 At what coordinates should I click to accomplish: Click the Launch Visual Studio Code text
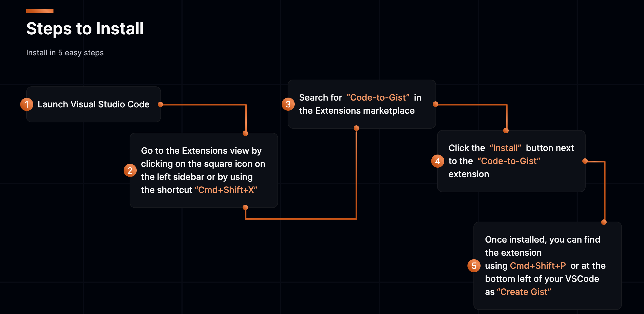93,104
